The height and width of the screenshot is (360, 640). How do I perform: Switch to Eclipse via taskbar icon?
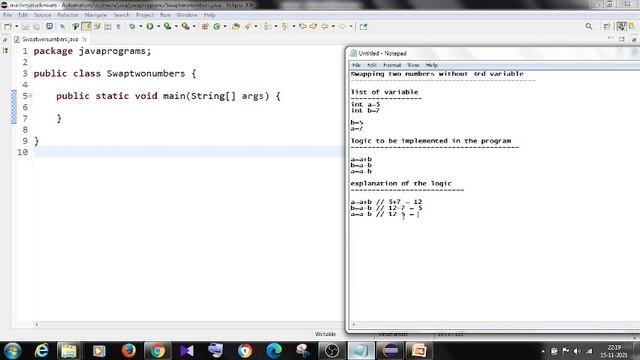[390, 351]
